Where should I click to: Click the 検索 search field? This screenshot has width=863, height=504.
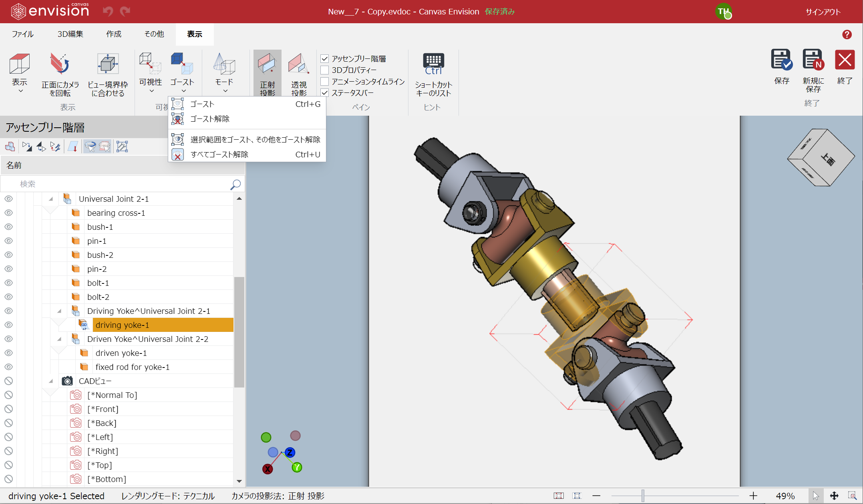[122, 184]
